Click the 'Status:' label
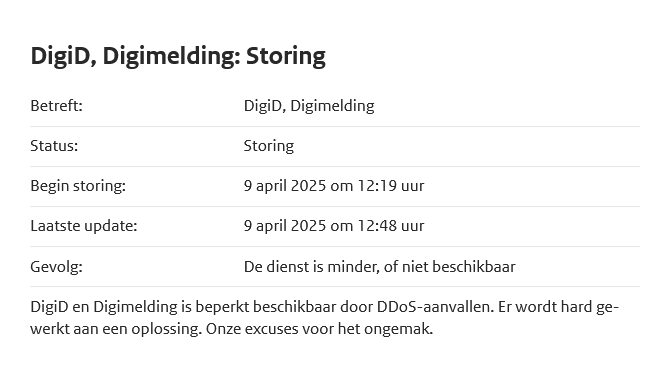 54,146
